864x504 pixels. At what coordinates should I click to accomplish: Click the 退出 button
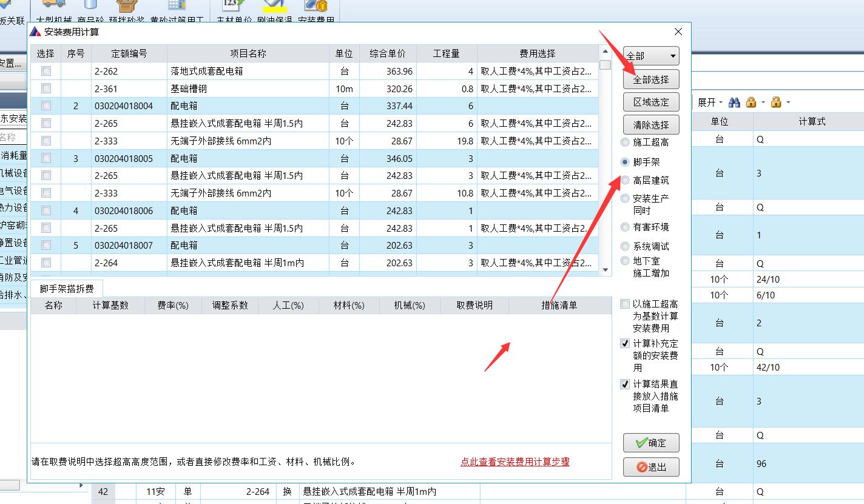coord(651,467)
